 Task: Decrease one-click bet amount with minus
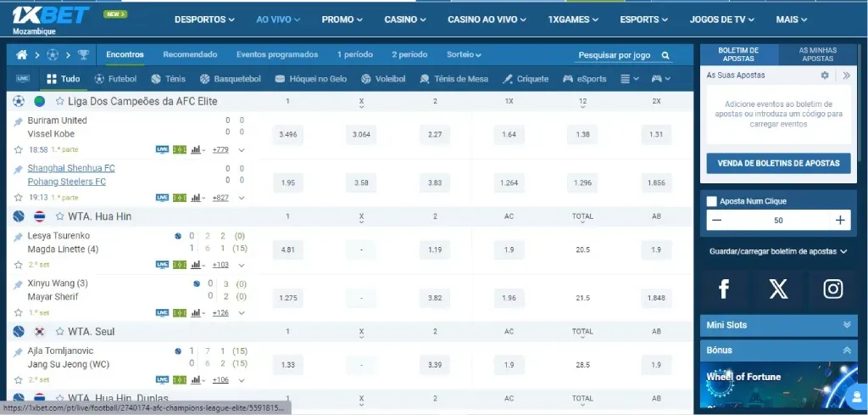pos(717,220)
